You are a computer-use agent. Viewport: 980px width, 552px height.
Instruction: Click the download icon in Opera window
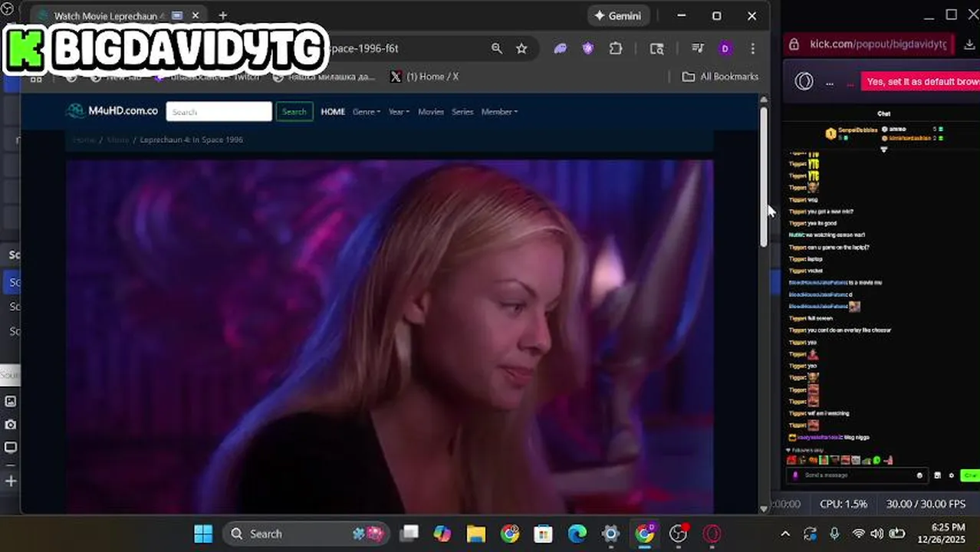pos(969,44)
